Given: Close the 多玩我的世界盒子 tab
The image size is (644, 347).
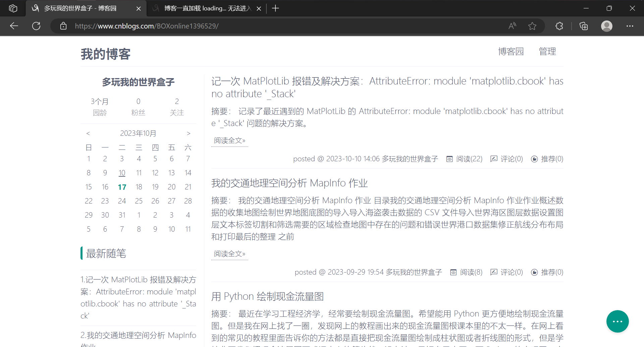Looking at the screenshot, I should pyautogui.click(x=139, y=9).
